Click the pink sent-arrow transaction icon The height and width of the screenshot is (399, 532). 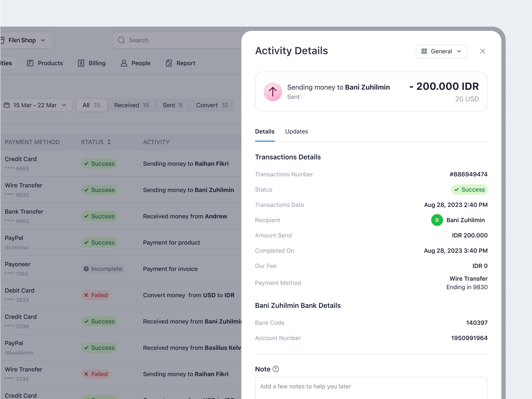tap(272, 92)
